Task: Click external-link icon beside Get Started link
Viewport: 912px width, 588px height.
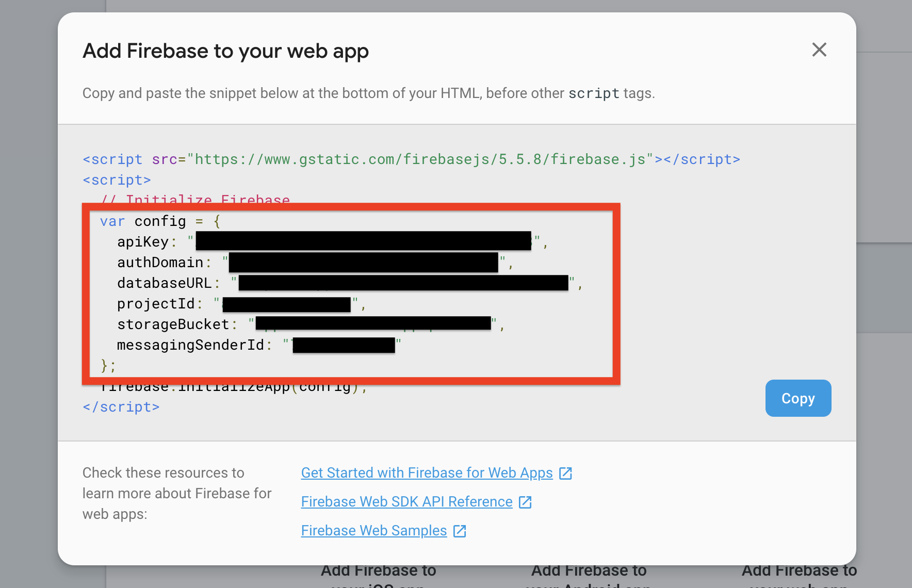Action: pos(566,473)
